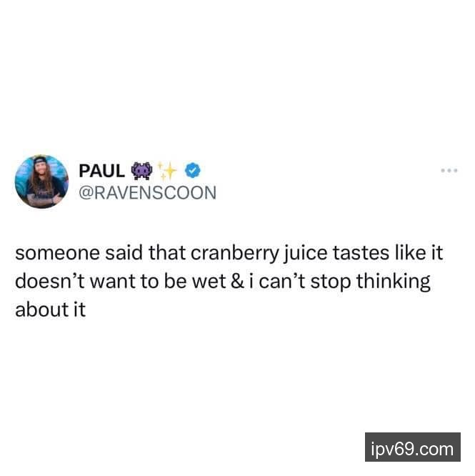Image resolution: width=475 pixels, height=476 pixels.
Task: Open the @RAVENSCOON handle link
Action: 148,193
